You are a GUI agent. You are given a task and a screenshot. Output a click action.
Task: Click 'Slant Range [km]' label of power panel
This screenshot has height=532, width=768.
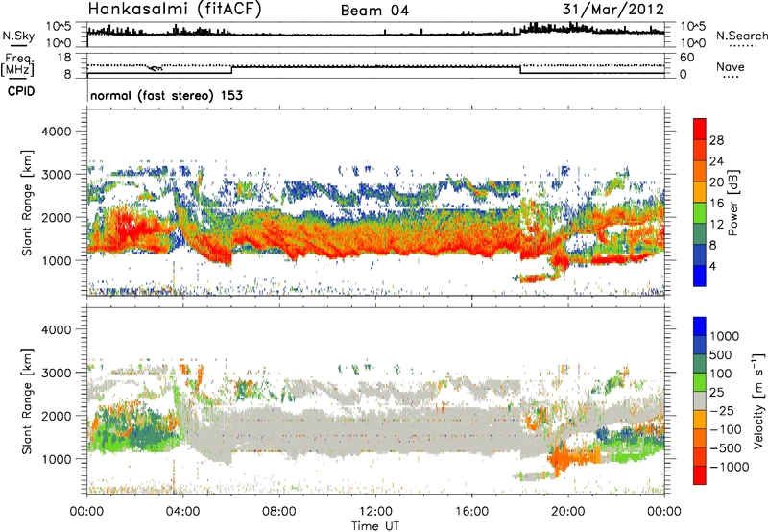[28, 203]
